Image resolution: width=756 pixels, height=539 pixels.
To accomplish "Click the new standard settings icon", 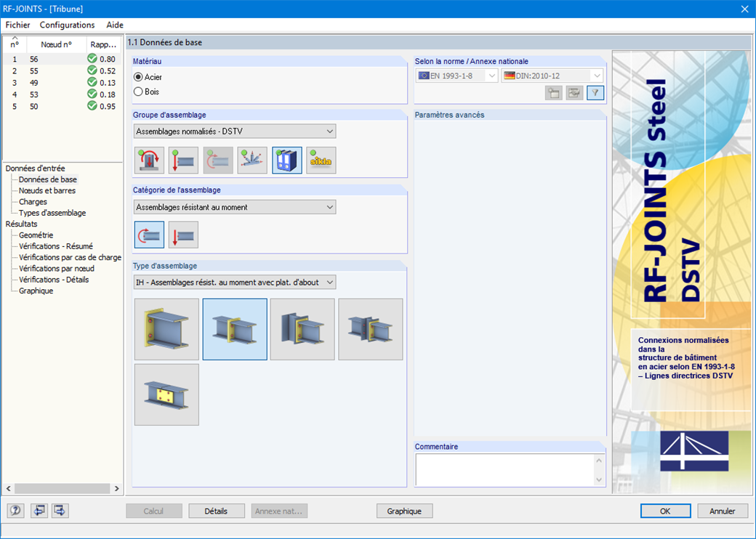I will coord(554,93).
